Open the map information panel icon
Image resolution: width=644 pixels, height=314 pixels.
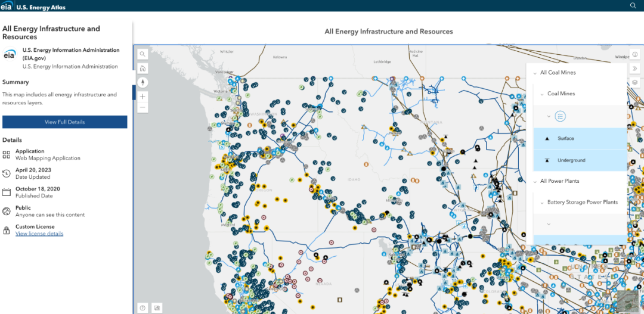tap(635, 54)
